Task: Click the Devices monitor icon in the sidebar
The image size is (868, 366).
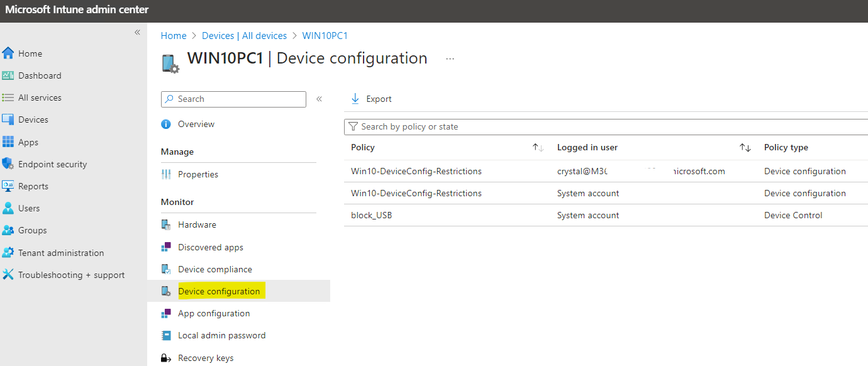Action: pos(8,119)
